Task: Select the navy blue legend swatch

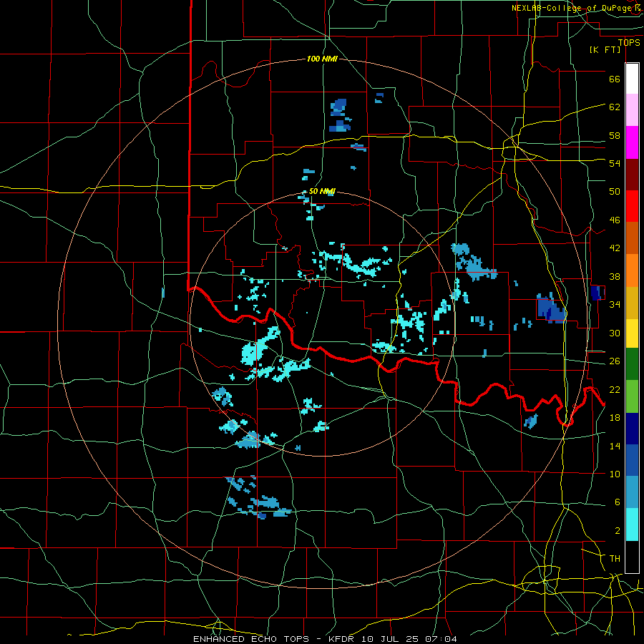Action: (x=632, y=429)
